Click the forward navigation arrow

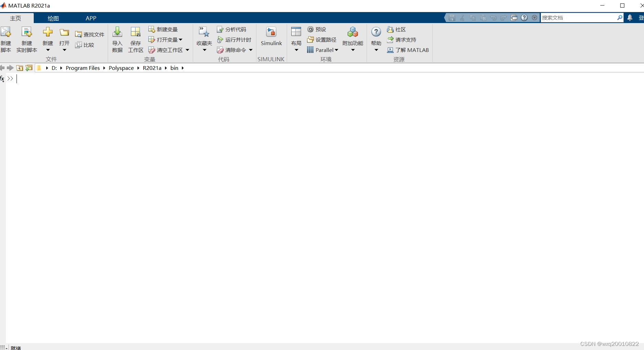pos(10,68)
